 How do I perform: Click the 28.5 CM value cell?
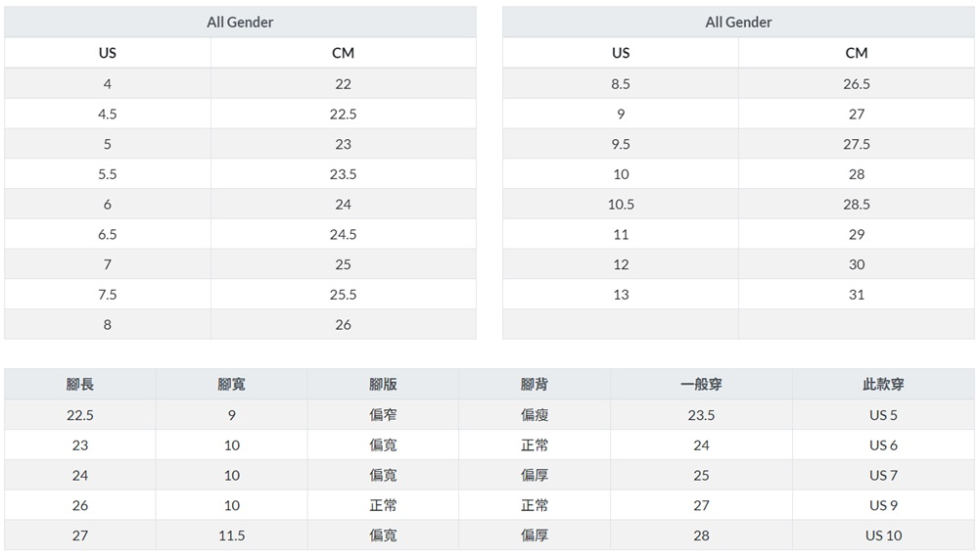(x=856, y=204)
